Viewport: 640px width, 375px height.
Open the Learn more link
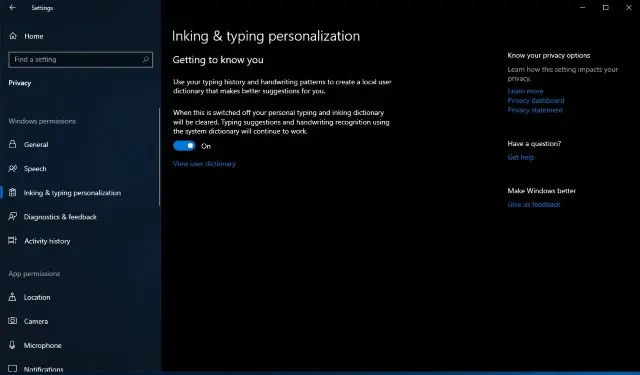click(x=525, y=91)
